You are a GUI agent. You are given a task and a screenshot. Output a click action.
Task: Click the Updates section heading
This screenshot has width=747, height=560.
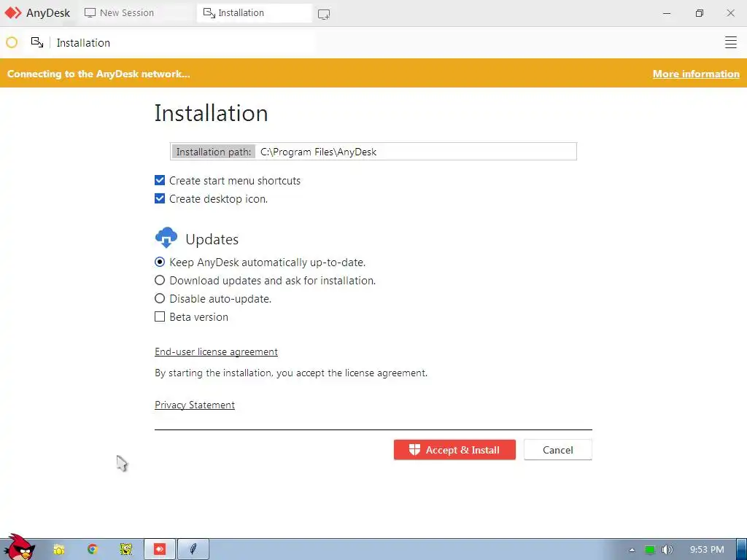212,239
